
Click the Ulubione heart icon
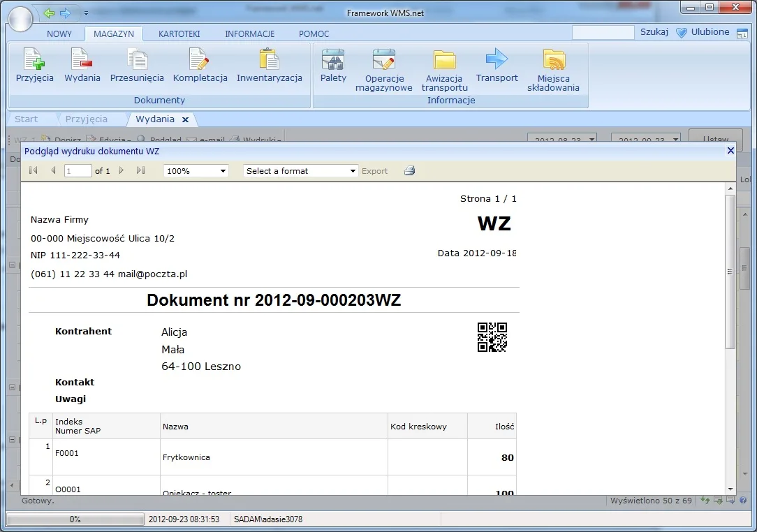681,33
